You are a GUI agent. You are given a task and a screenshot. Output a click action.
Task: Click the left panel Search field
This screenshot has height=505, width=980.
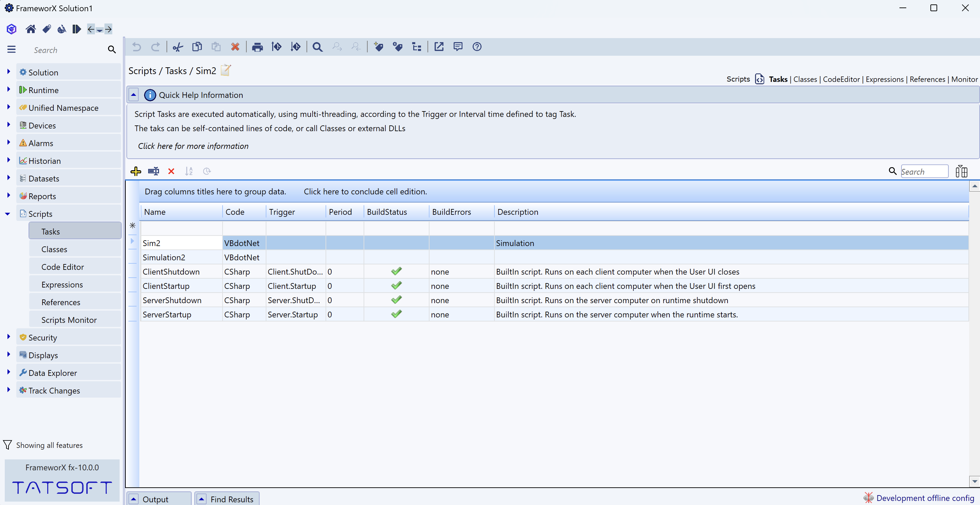[69, 50]
